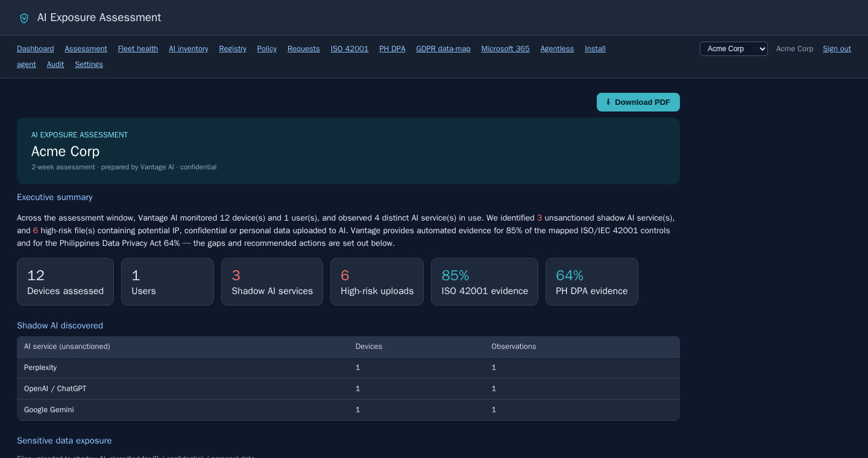This screenshot has width=868, height=458.
Task: Click the AI Exposure Assessment title
Action: coord(99,17)
